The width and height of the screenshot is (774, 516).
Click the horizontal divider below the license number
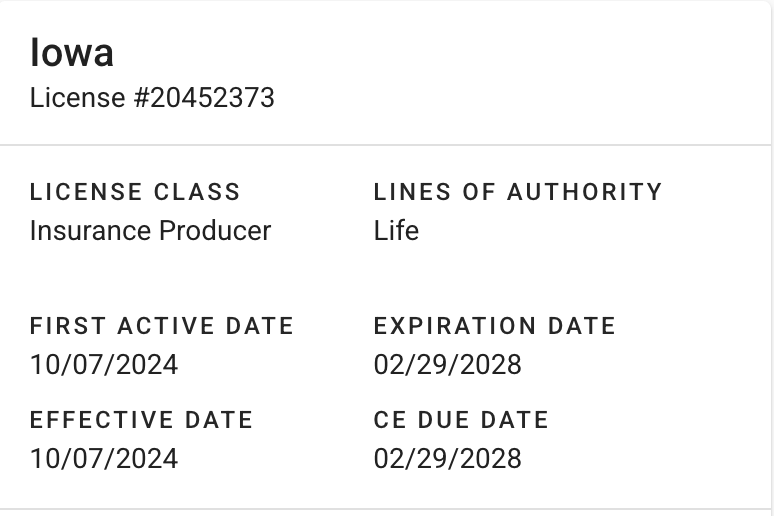tap(387, 146)
